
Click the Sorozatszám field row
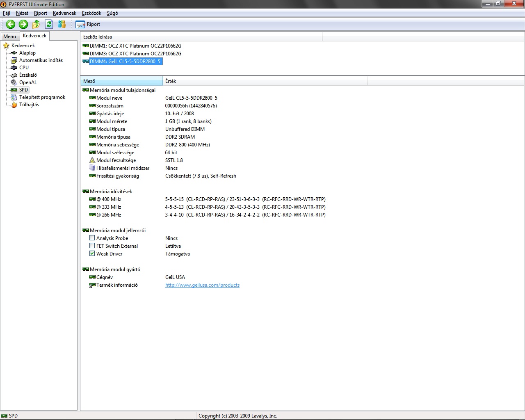[153, 106]
